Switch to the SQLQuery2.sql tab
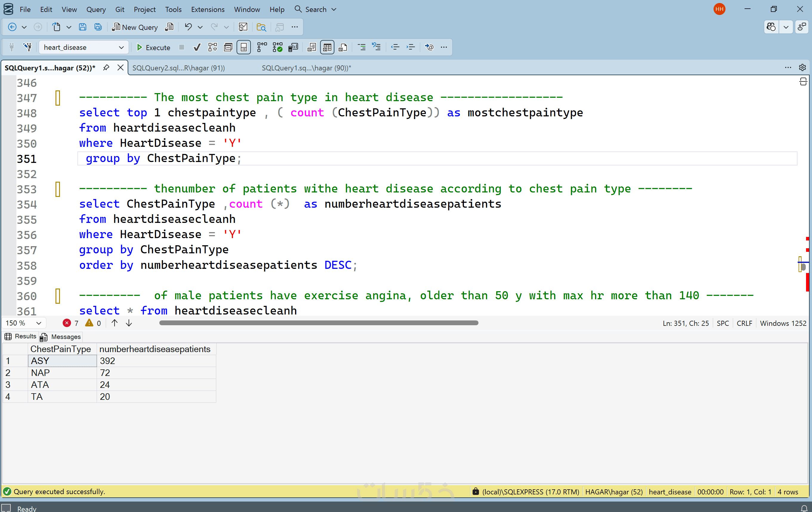The width and height of the screenshot is (812, 512). pyautogui.click(x=178, y=68)
